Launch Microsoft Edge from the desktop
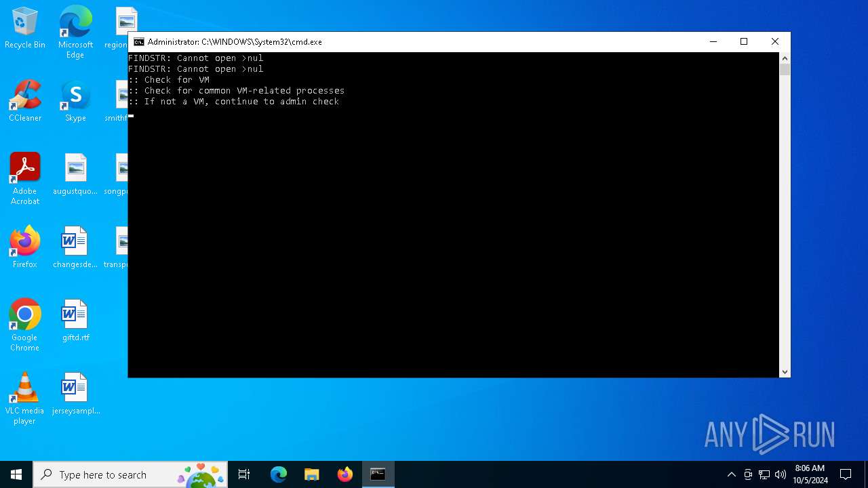 pos(75,32)
